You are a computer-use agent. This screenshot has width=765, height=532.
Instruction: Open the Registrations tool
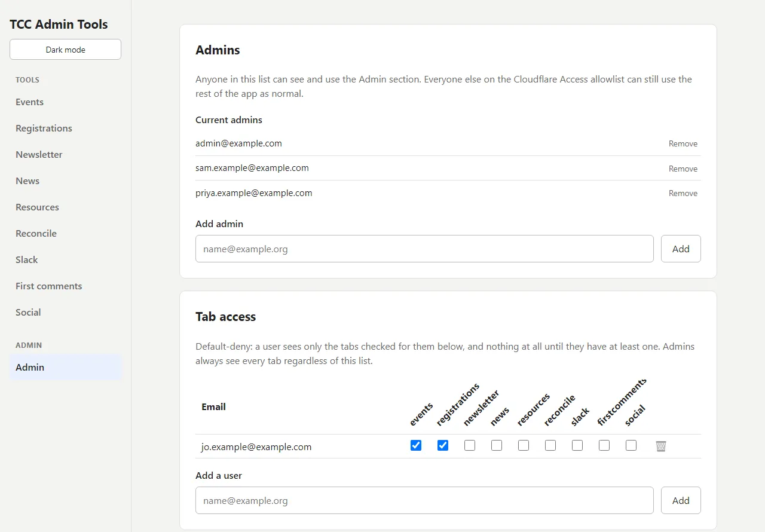tap(65, 129)
